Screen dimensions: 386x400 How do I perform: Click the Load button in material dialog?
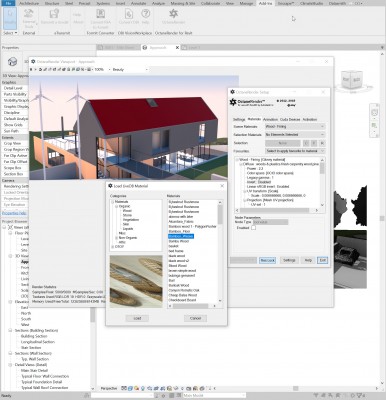(x=137, y=318)
